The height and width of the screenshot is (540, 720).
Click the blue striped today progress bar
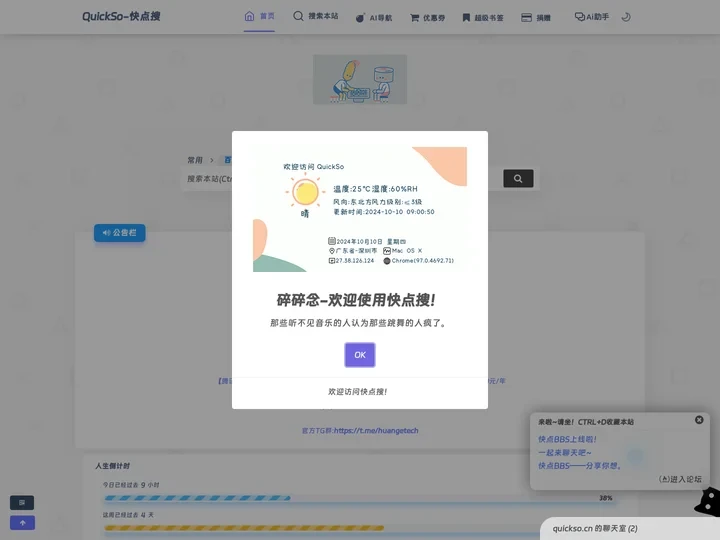(x=197, y=498)
